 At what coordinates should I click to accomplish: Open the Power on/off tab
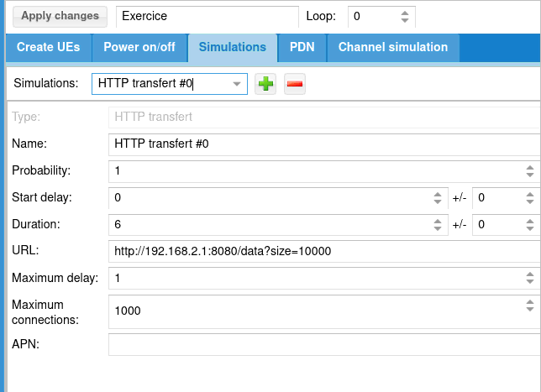[x=139, y=47]
